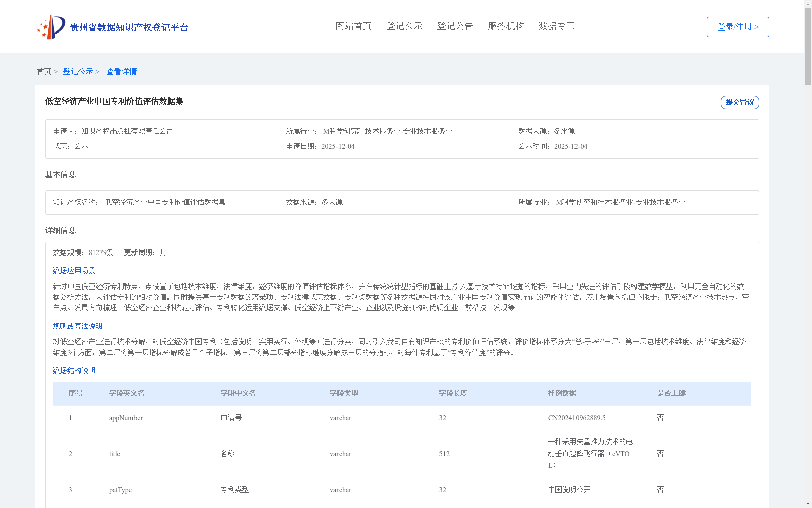Open the 数据专区 navigation item

557,26
